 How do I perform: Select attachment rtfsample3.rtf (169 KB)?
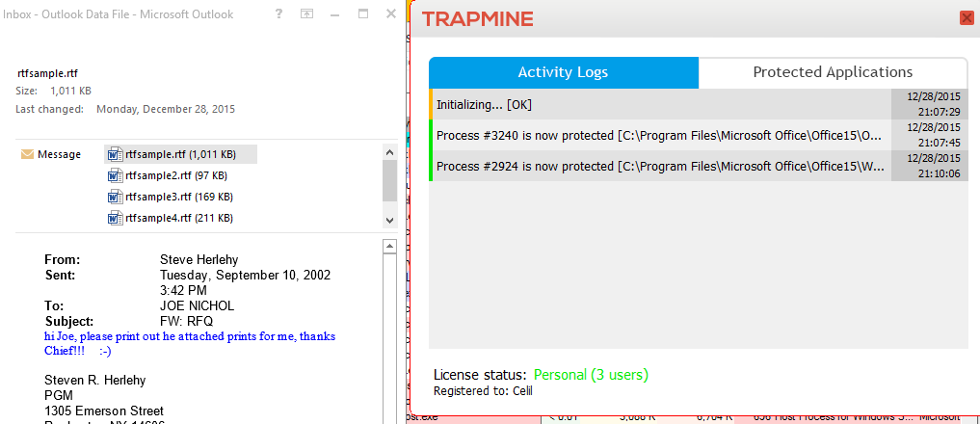click(x=171, y=197)
